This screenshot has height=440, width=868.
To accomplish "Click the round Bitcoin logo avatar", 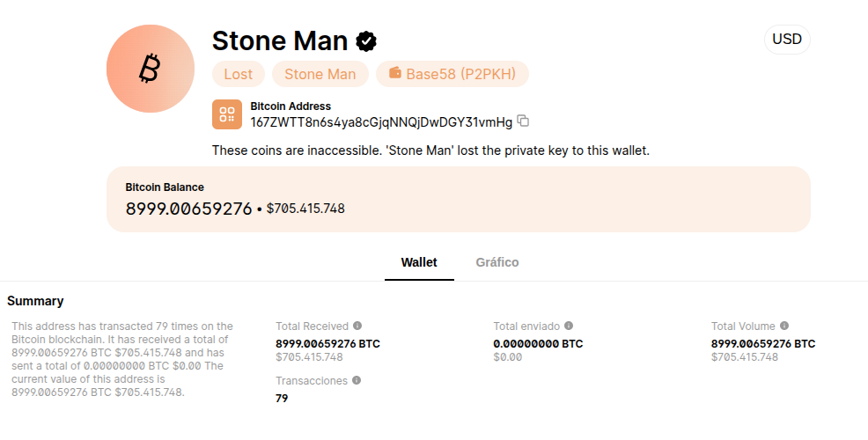I will click(151, 69).
